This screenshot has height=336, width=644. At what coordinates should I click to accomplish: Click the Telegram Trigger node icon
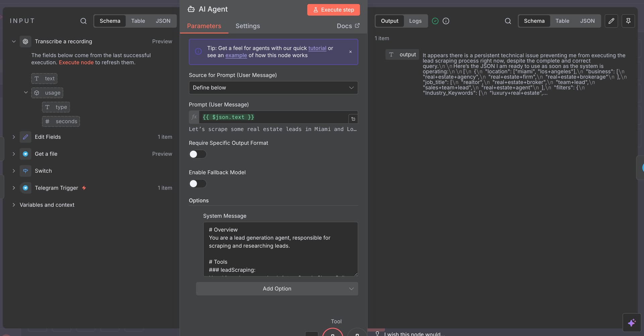[25, 188]
